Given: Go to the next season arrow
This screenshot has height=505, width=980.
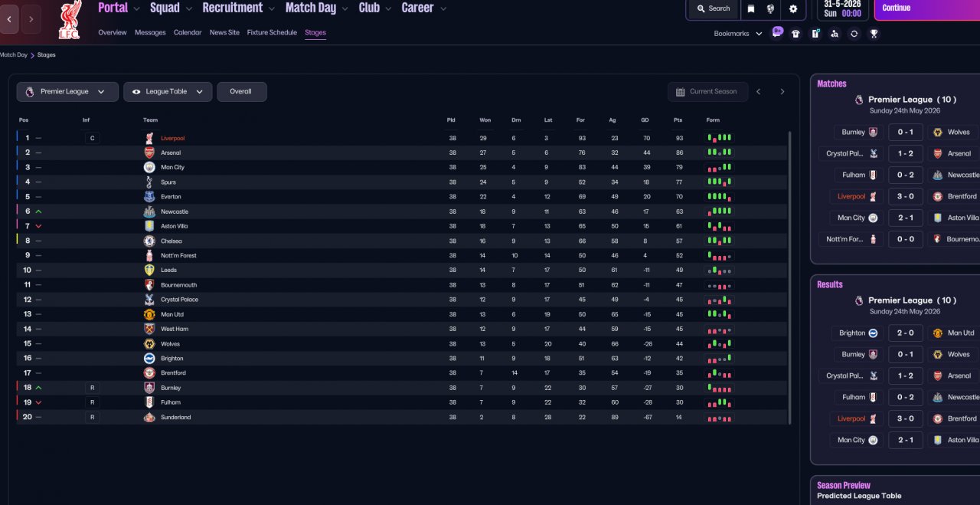Looking at the screenshot, I should coord(782,92).
